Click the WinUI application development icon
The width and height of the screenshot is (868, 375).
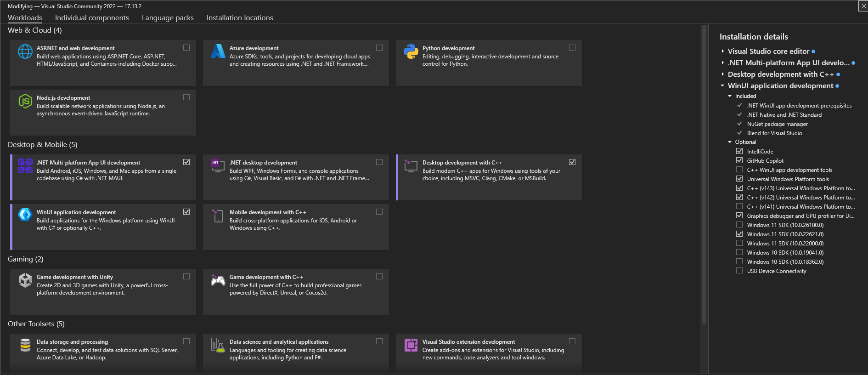(25, 215)
